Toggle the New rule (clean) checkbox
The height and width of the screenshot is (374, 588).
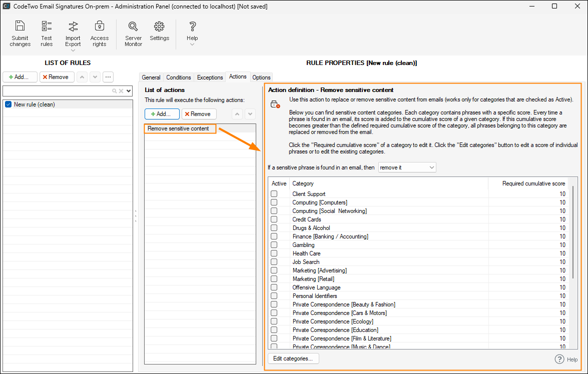[8, 104]
